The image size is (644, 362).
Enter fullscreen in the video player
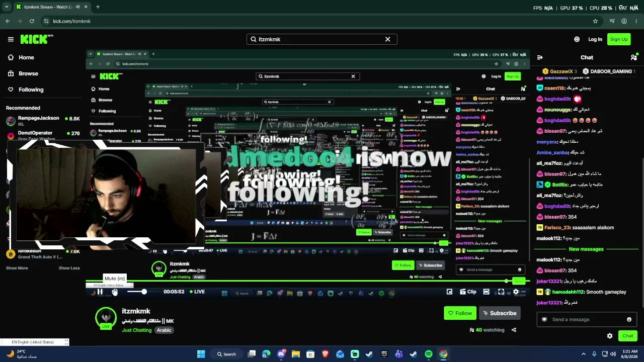(501, 292)
